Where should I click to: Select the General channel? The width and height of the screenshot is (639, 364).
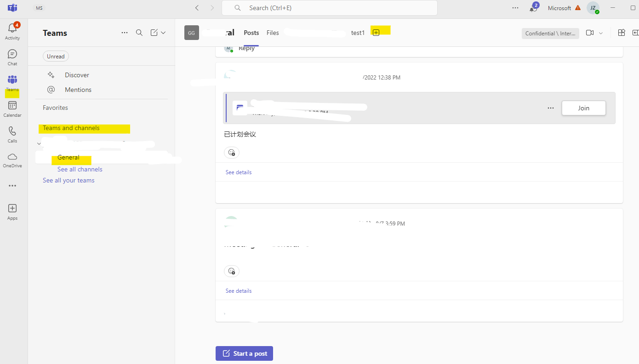point(68,157)
